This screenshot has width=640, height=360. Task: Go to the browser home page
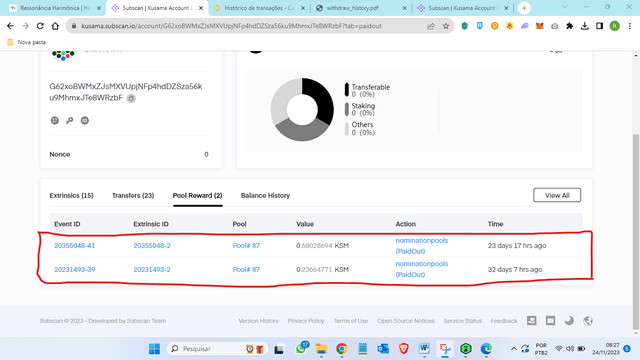pos(55,26)
